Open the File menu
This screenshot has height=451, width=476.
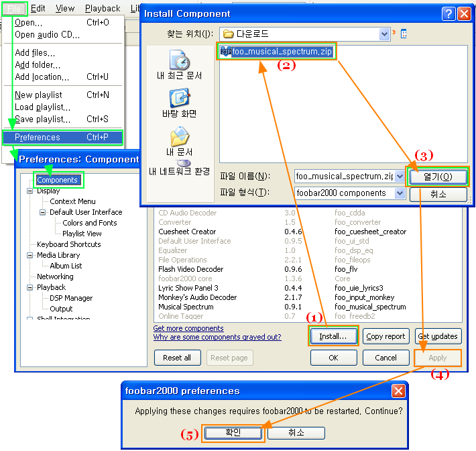coord(14,9)
